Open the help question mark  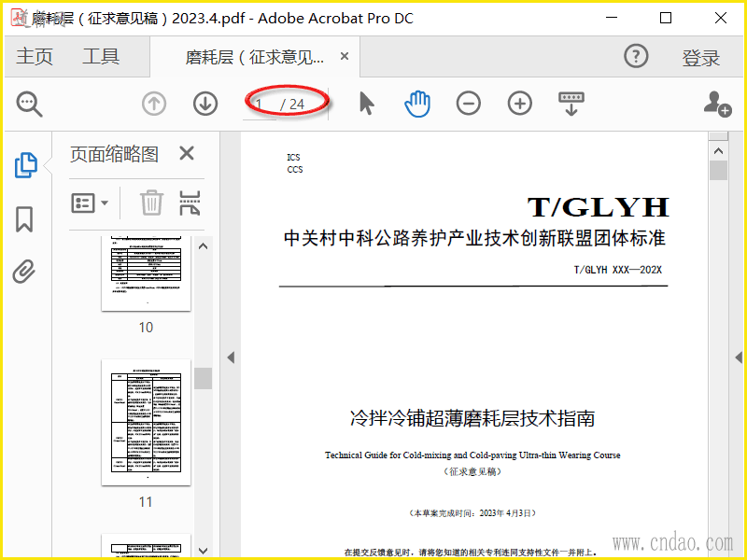tap(636, 56)
